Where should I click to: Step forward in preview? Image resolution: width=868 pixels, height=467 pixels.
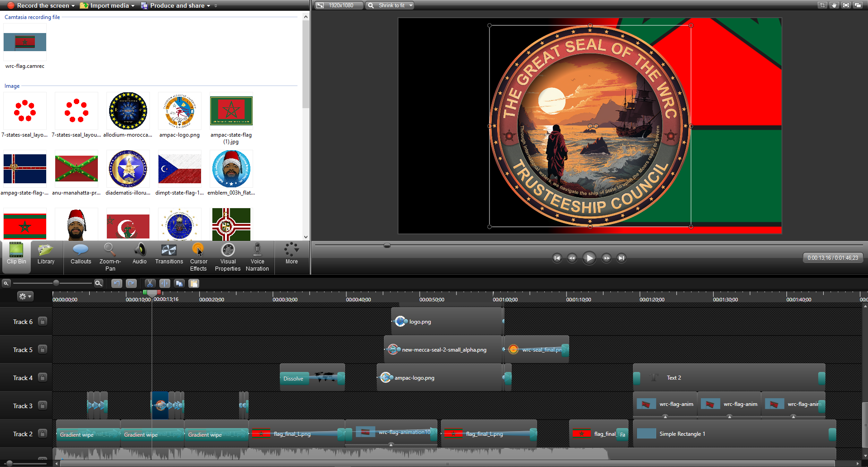(606, 258)
